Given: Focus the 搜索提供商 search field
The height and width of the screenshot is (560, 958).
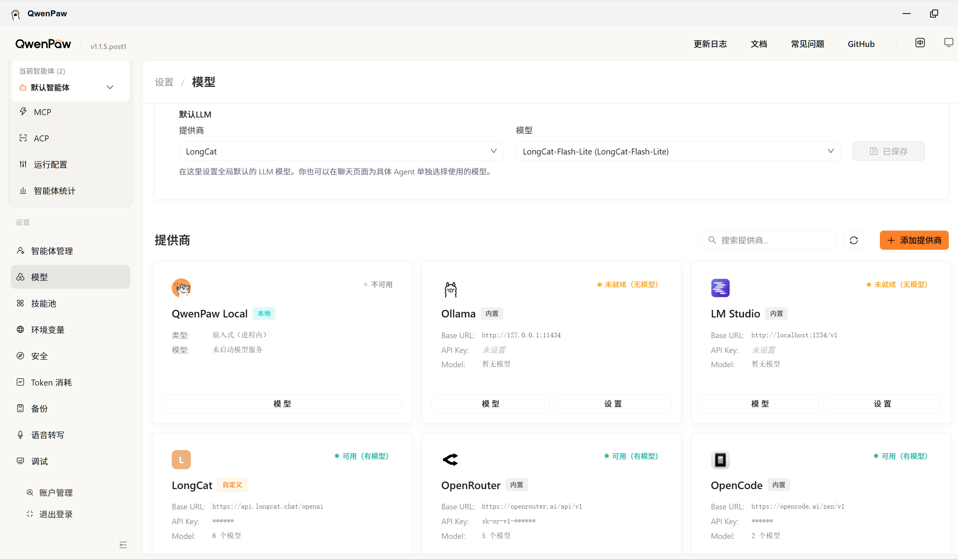Looking at the screenshot, I should tap(769, 240).
